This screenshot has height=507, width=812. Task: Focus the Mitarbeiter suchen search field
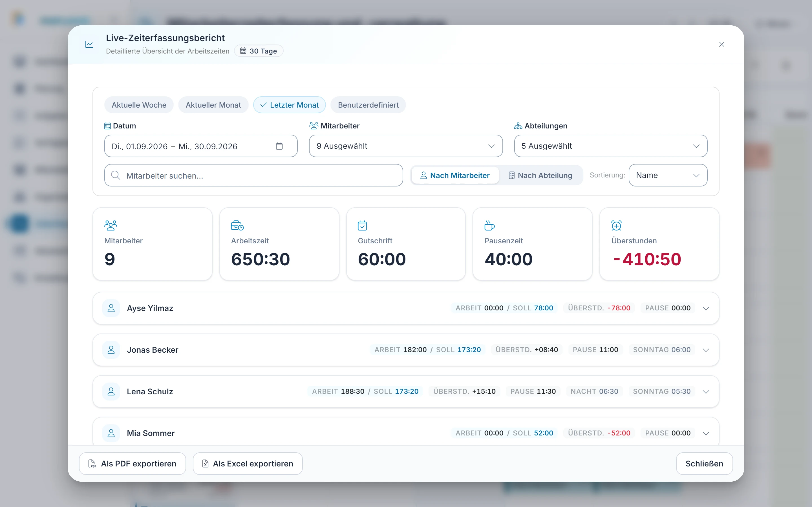click(254, 175)
